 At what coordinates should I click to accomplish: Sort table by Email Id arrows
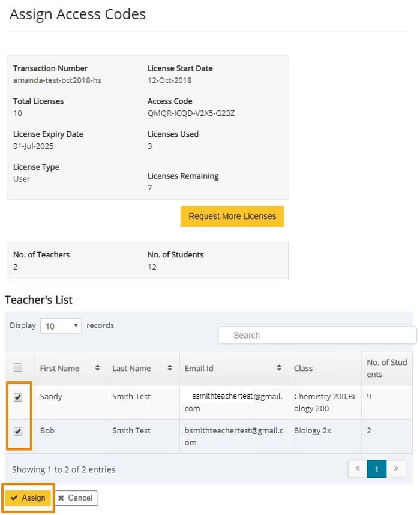(279, 368)
